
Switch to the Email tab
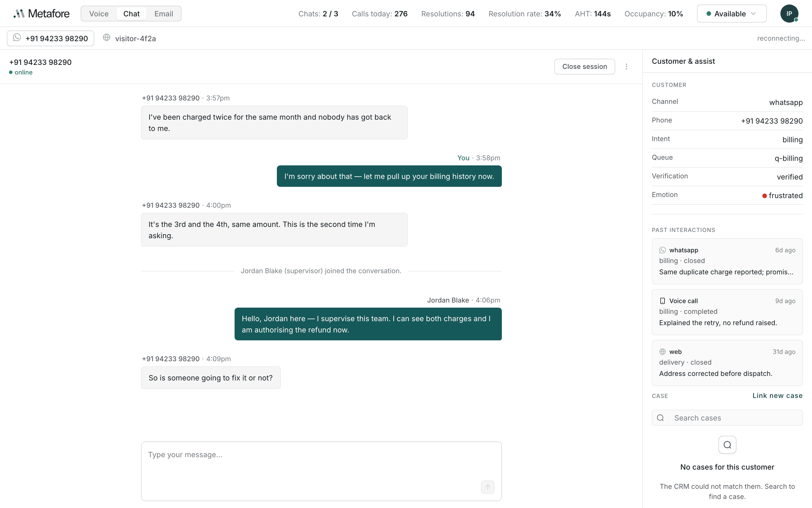pos(164,14)
